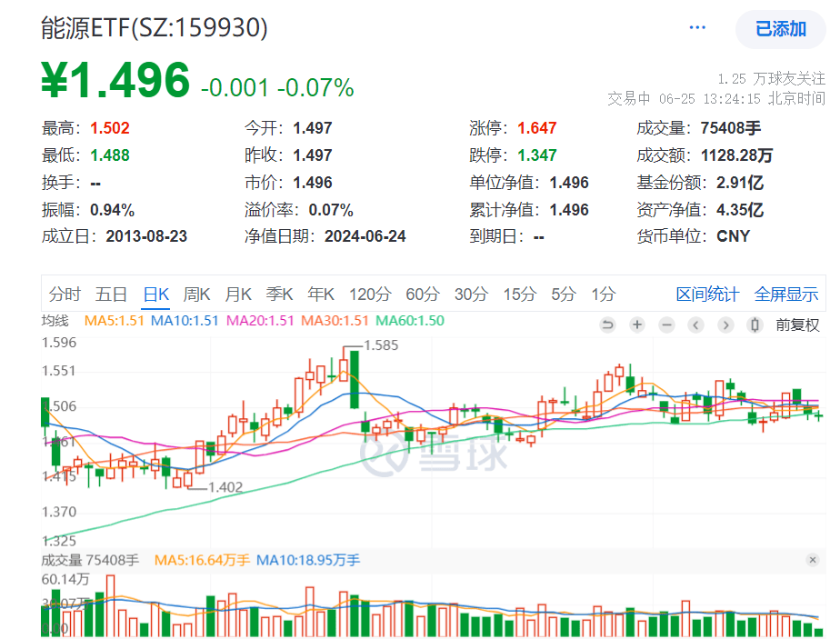Switch to the 5分 interval tab
The height and width of the screenshot is (639, 840).
point(564,295)
